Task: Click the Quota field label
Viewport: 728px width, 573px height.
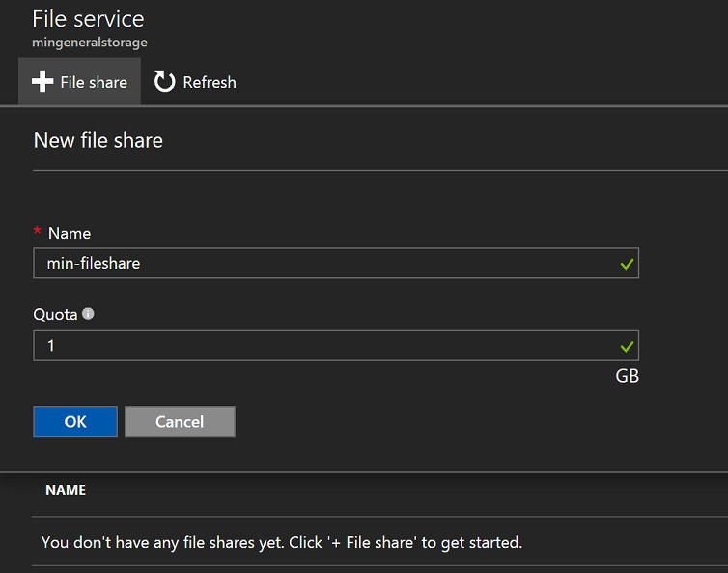Action: pyautogui.click(x=55, y=315)
